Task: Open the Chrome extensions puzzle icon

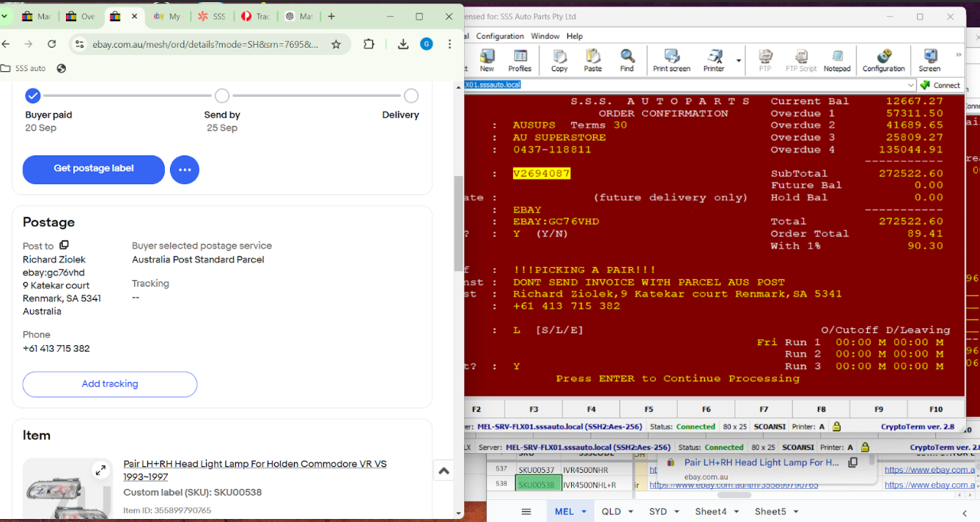Action: click(369, 44)
